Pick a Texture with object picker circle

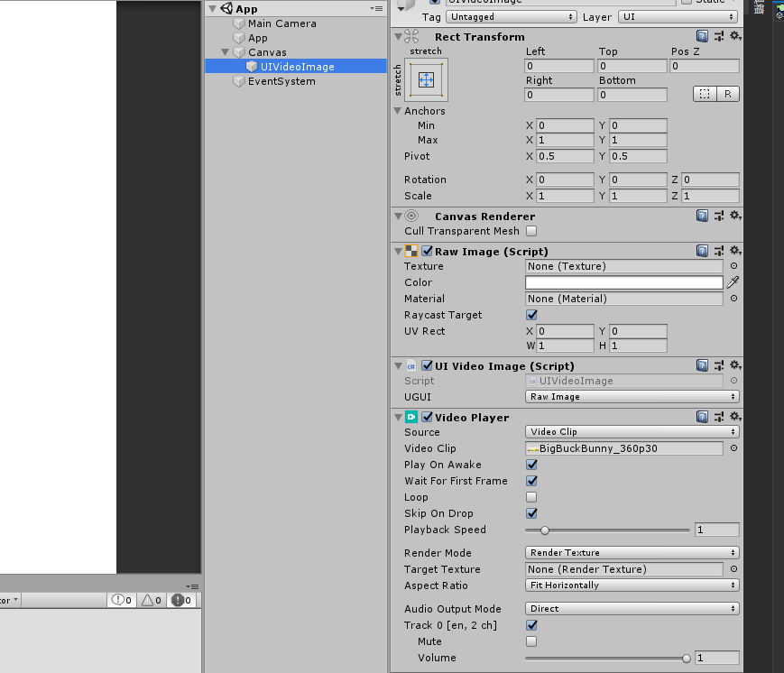733,266
